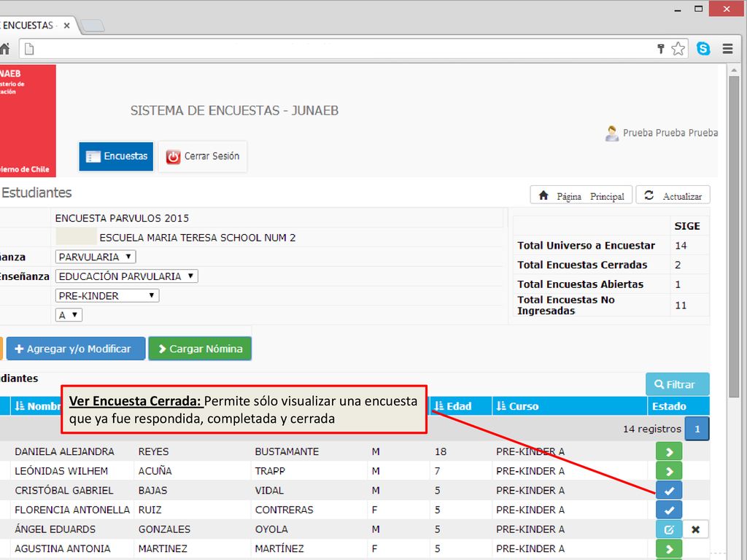Screen dimensions: 747x560
Task: View closed survey for Cristóbal Gabriel
Action: (x=669, y=491)
